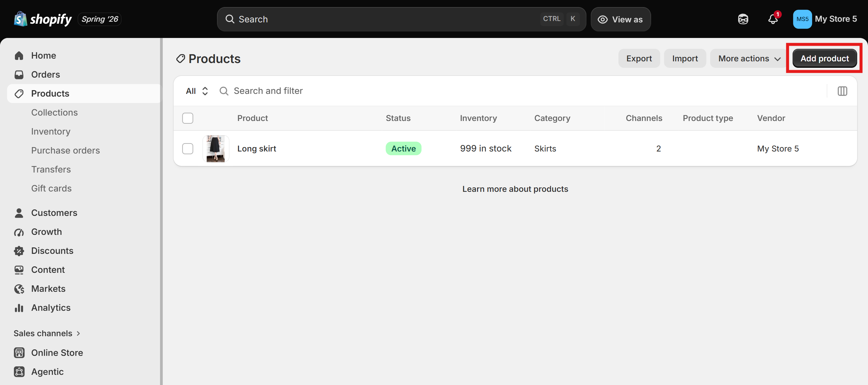
Task: Click the Discounts badge icon
Action: [19, 251]
